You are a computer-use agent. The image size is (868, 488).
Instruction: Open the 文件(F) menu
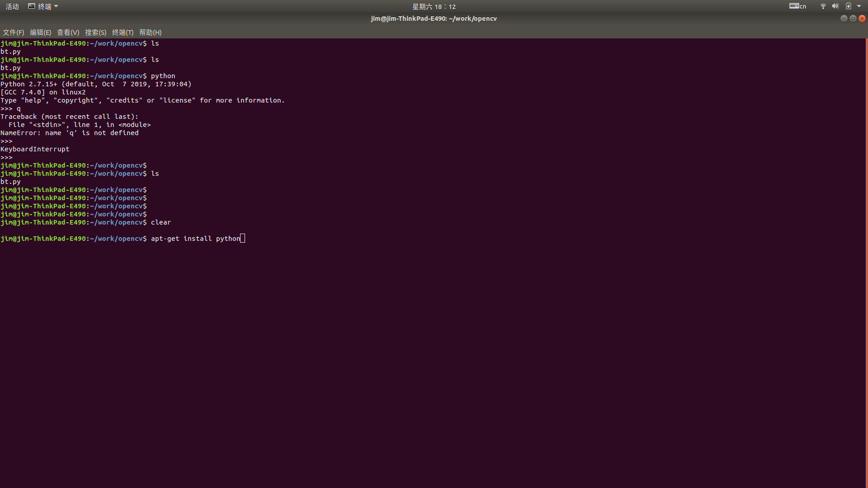pyautogui.click(x=13, y=33)
